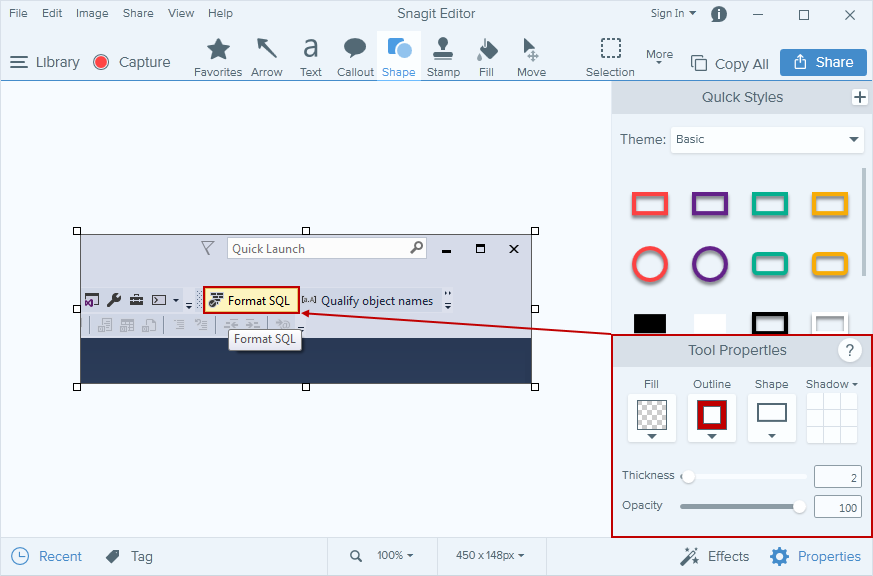Viewport: 873px width, 576px height.
Task: Open Tool Properties help question mark
Action: (850, 351)
